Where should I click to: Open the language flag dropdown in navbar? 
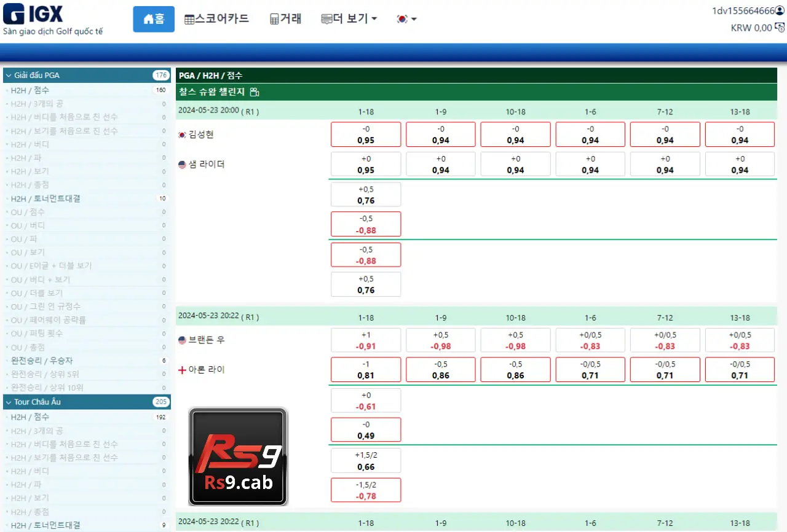click(406, 19)
